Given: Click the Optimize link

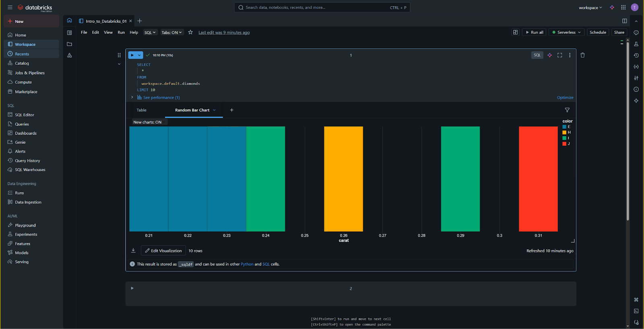Looking at the screenshot, I should point(565,97).
